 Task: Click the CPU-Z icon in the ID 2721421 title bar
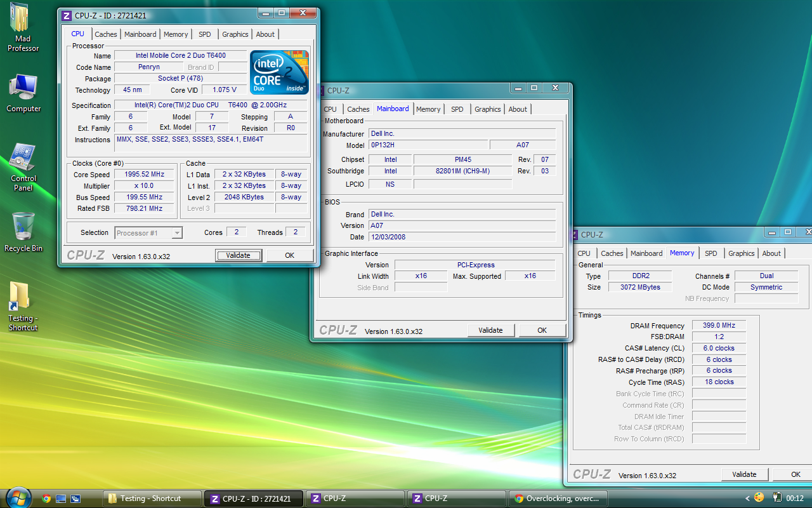coord(66,15)
